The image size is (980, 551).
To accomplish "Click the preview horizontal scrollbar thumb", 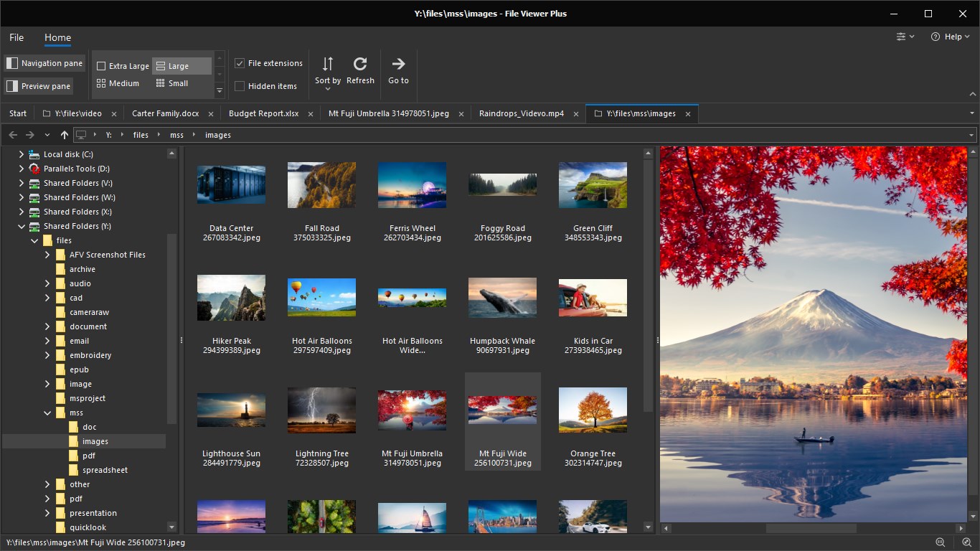I will [x=811, y=529].
